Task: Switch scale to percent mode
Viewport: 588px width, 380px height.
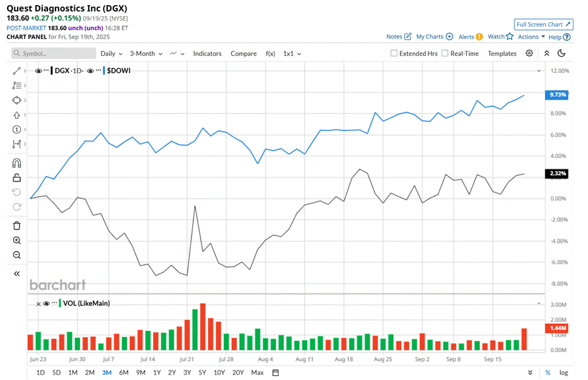Action: tap(548, 372)
